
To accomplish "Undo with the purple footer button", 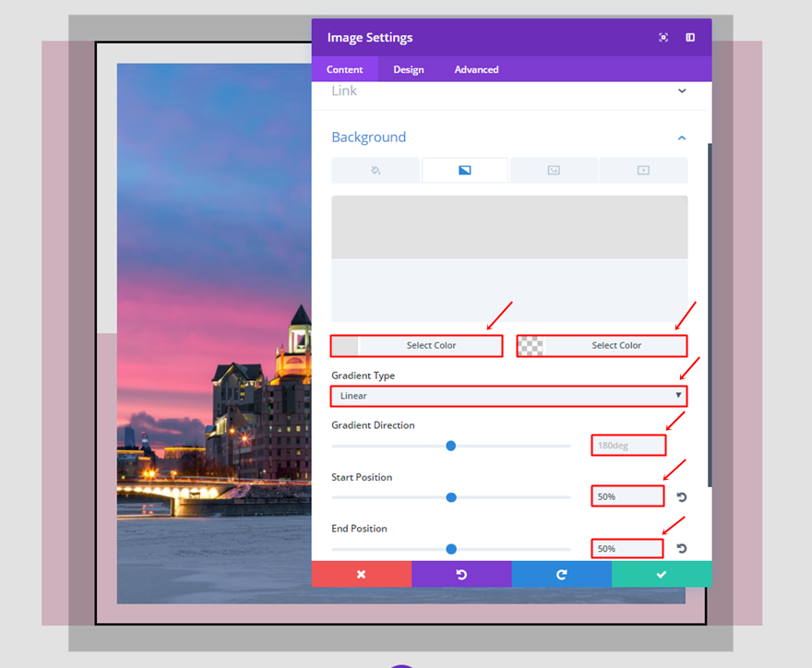I will (461, 574).
